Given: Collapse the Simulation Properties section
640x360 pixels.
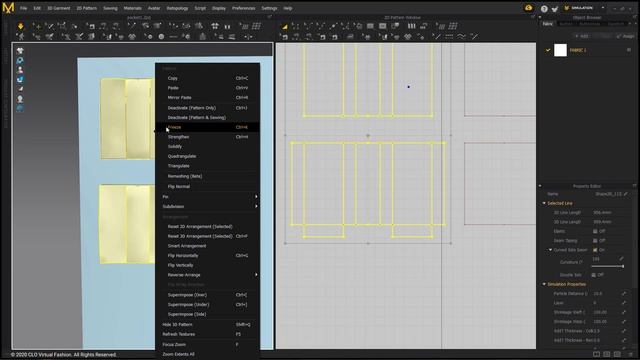Looking at the screenshot, I should (x=544, y=284).
